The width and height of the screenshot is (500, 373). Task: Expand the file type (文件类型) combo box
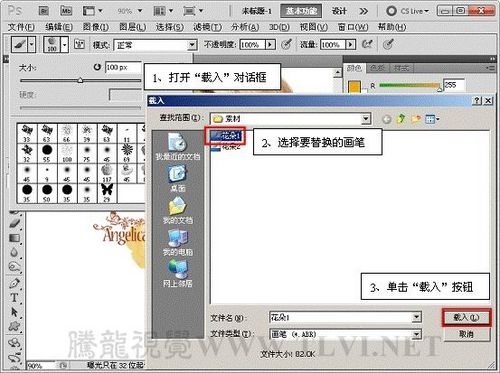(x=417, y=334)
